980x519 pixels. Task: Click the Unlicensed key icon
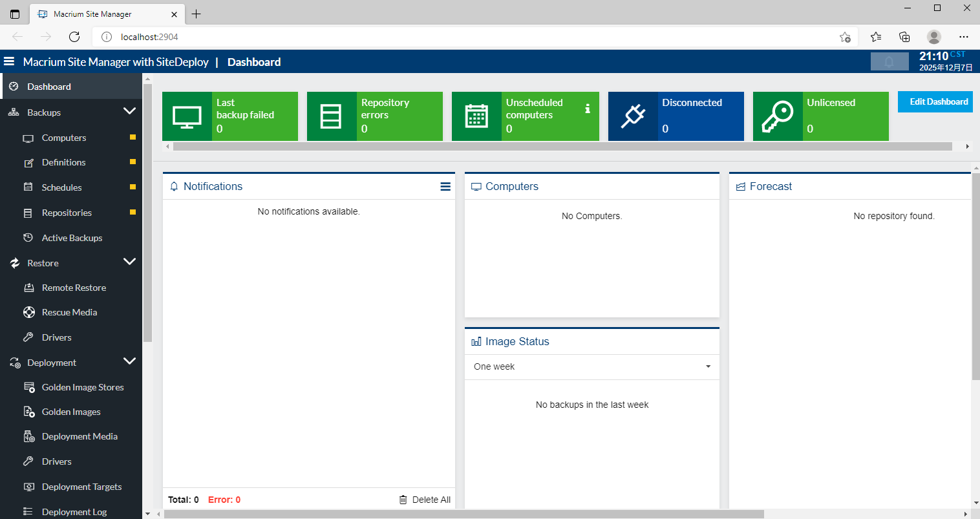[x=778, y=116]
